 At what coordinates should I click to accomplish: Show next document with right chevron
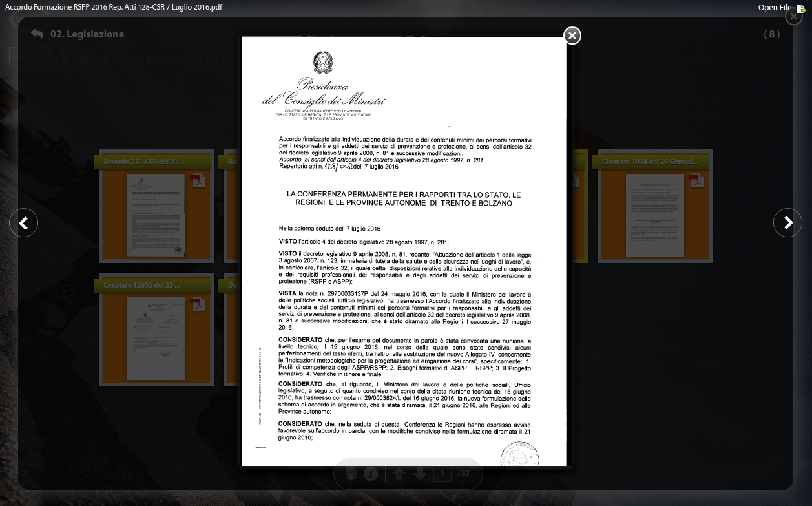pyautogui.click(x=787, y=223)
